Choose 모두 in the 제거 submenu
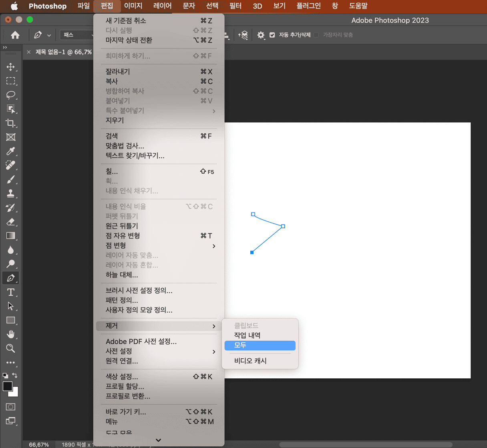 tap(260, 346)
